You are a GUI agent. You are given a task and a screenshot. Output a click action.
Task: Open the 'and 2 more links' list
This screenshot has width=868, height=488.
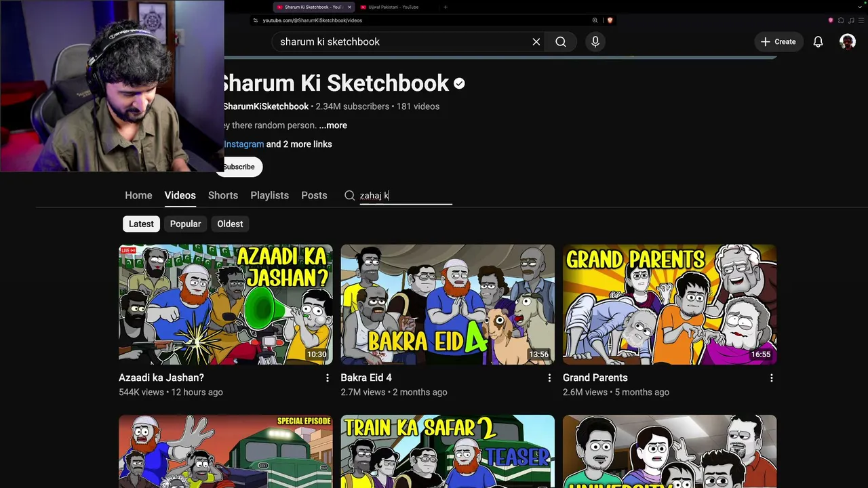299,144
